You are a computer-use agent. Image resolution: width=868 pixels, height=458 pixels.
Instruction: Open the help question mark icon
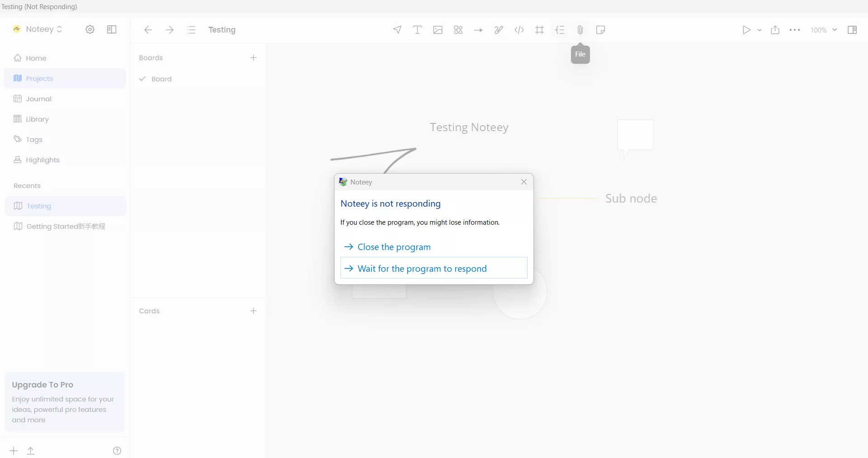coord(117,451)
